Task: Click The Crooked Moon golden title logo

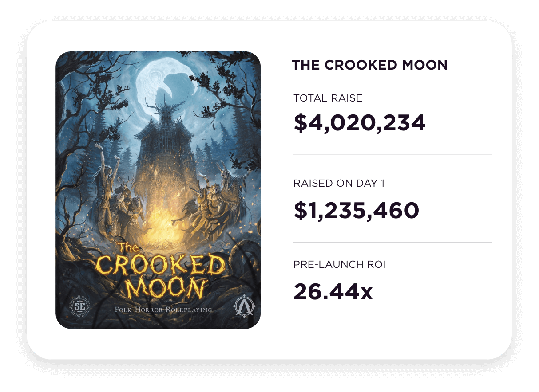Action: point(159,270)
